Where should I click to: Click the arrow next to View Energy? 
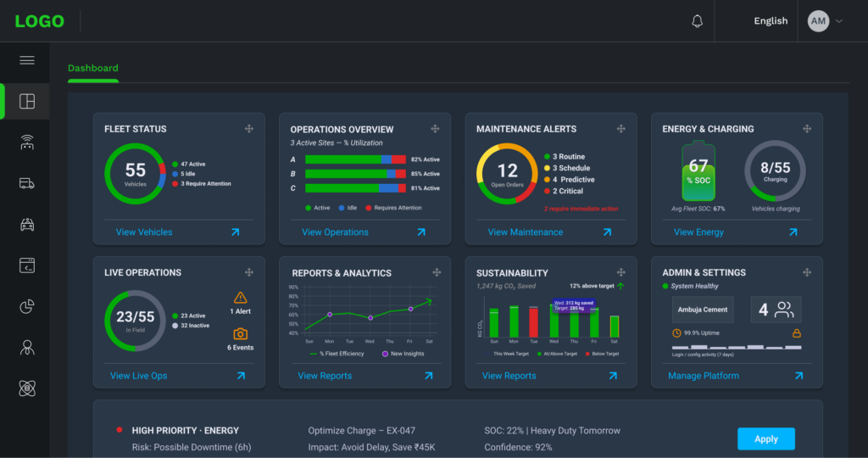793,232
